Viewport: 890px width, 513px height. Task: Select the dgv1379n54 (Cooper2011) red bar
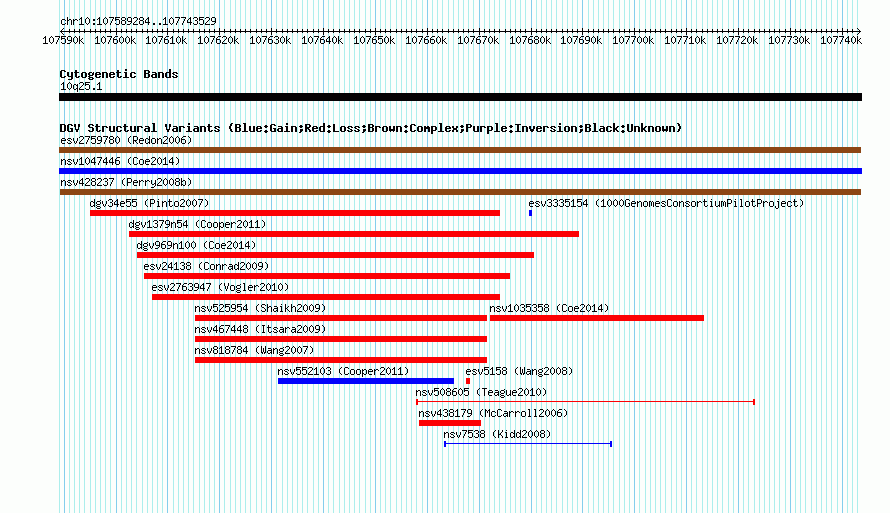354,234
